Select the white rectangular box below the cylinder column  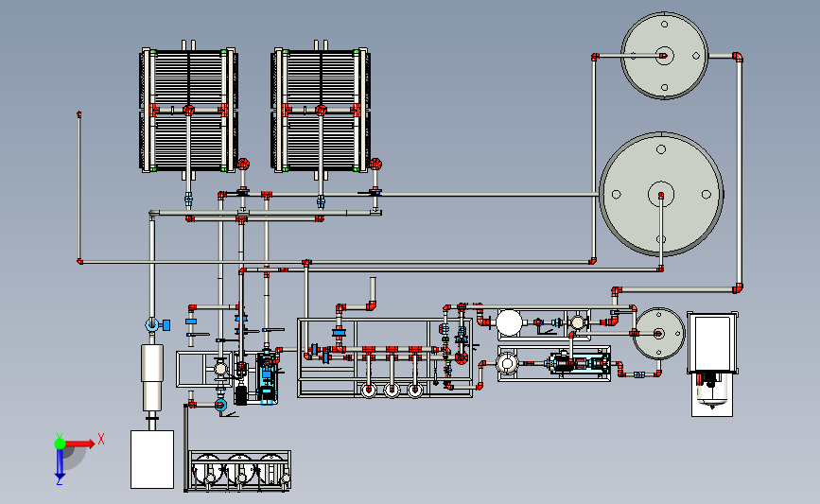click(152, 460)
